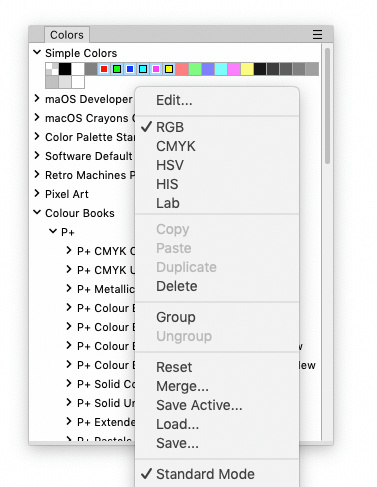Expand the maOS Developer palette chevron
Screen dimensions: 377x487
(x=37, y=98)
